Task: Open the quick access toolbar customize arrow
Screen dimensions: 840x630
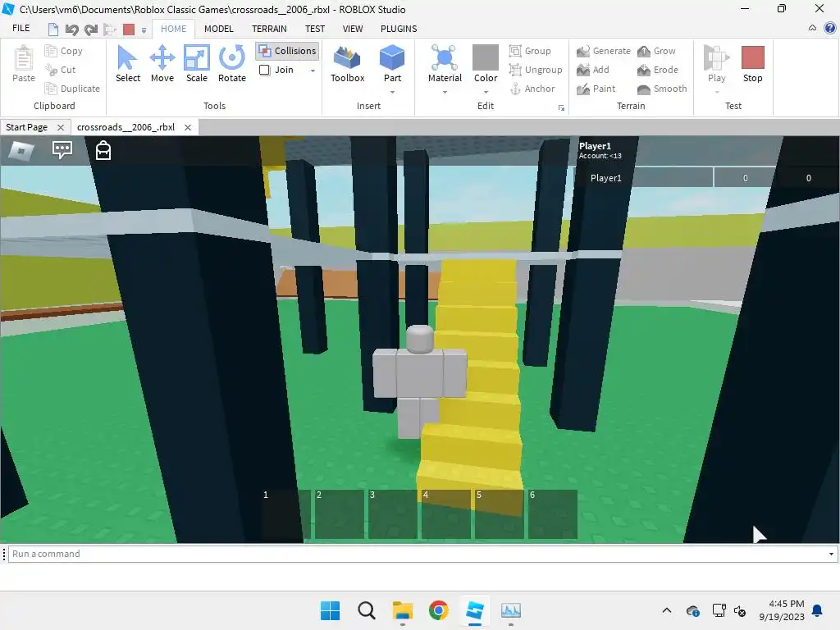Action: pyautogui.click(x=144, y=30)
